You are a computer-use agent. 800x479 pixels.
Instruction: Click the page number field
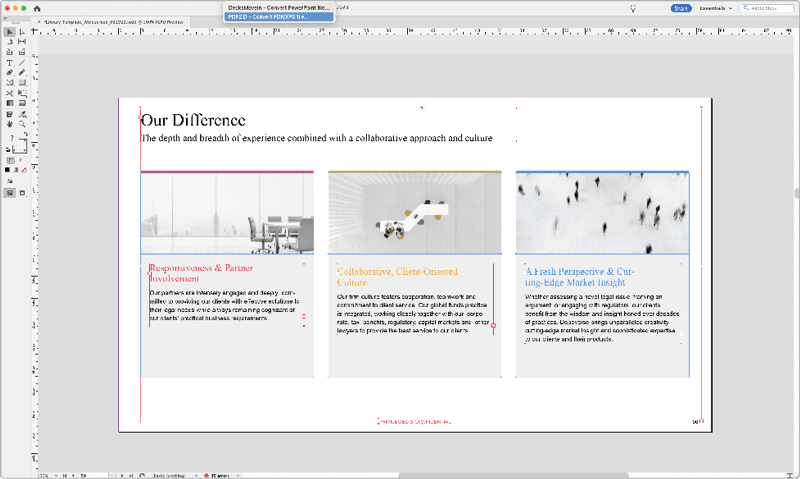tap(93, 475)
